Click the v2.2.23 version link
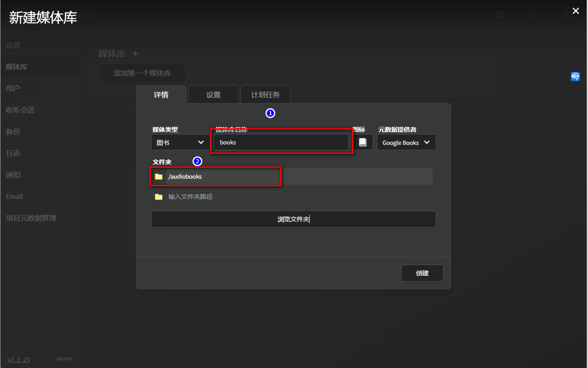Viewport: 588px width, 368px height. [18, 359]
